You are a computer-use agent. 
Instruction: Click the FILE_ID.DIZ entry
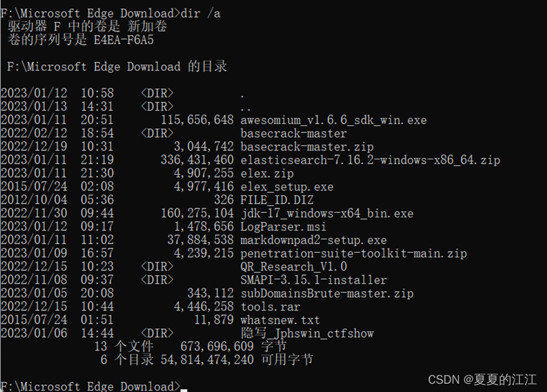(277, 200)
